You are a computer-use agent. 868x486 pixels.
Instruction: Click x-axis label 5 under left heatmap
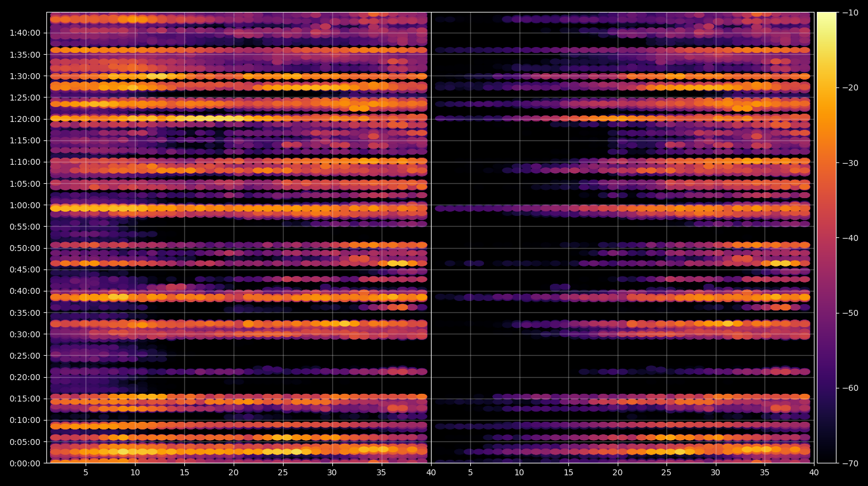pyautogui.click(x=86, y=473)
